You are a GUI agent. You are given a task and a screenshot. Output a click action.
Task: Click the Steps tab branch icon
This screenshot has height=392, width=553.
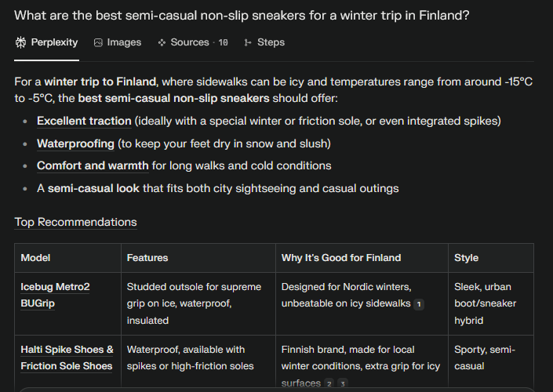coord(248,42)
